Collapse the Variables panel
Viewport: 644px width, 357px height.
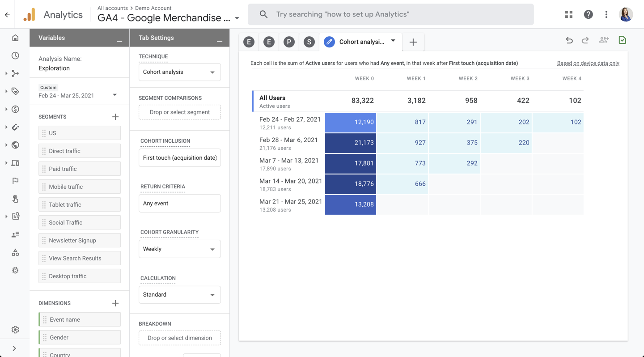point(119,41)
